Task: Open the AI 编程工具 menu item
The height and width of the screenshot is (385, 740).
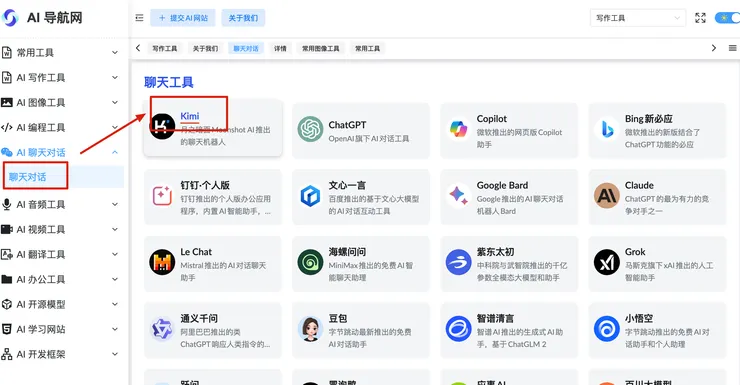Action: 62,127
